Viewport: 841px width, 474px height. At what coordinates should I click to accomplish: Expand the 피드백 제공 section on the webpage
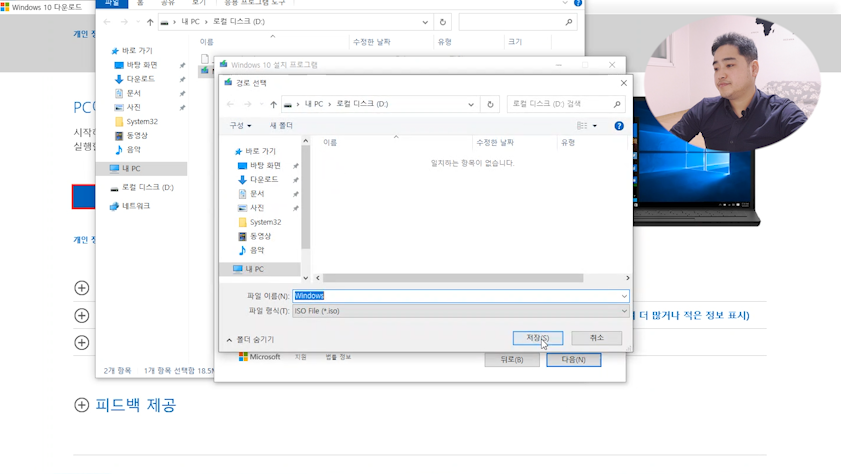click(x=82, y=405)
